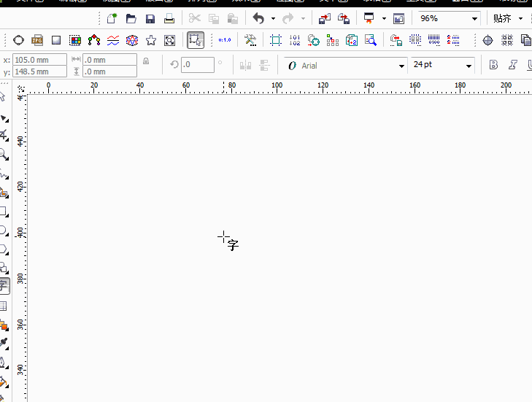Click the color grid icon

pyautogui.click(x=75, y=40)
